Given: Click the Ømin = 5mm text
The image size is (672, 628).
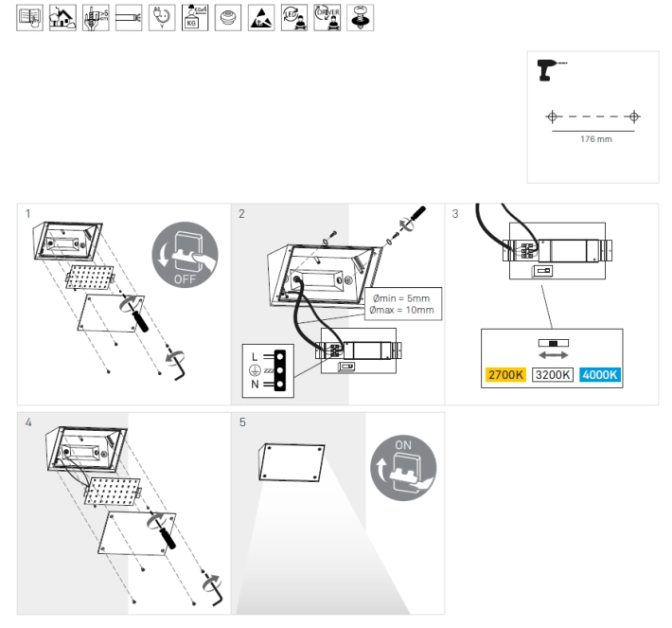Looking at the screenshot, I should [401, 298].
